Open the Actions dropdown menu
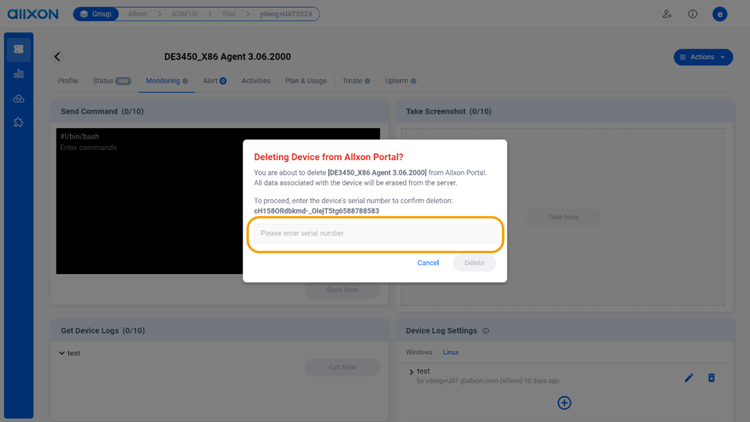Image resolution: width=750 pixels, height=422 pixels. [703, 57]
